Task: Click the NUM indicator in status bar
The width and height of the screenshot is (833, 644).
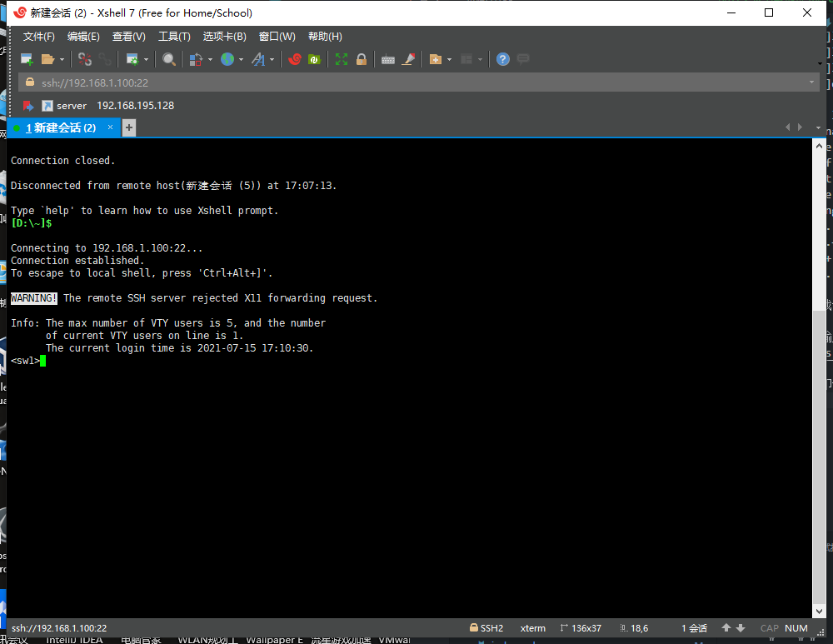Action: tap(796, 628)
